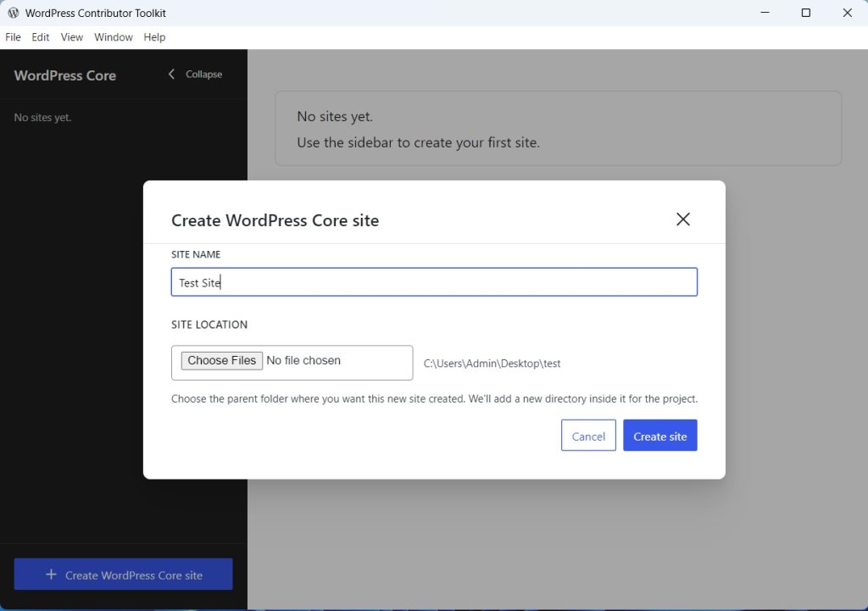Click the C:\Users\Admin\Desktop\test path text
Screen dimensions: 868x611
[x=492, y=363]
